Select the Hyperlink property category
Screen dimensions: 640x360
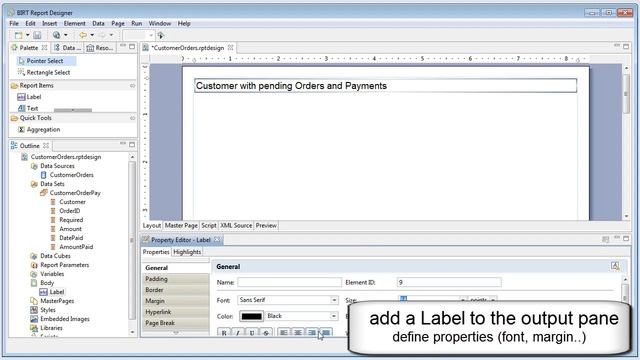176,312
